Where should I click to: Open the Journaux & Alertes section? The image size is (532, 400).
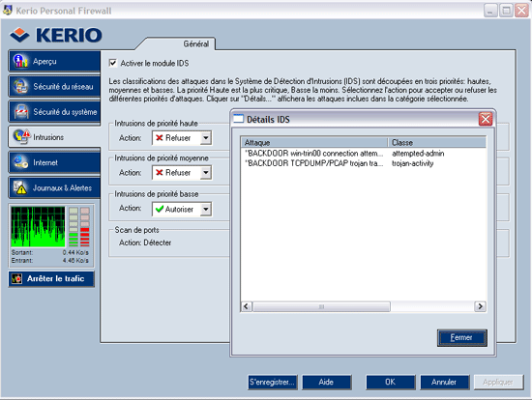click(x=54, y=187)
